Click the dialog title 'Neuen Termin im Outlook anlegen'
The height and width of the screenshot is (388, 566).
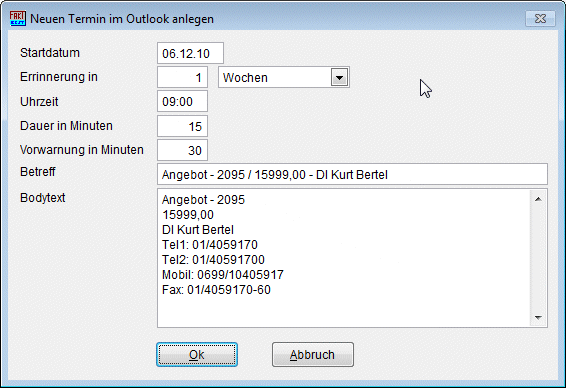122,19
